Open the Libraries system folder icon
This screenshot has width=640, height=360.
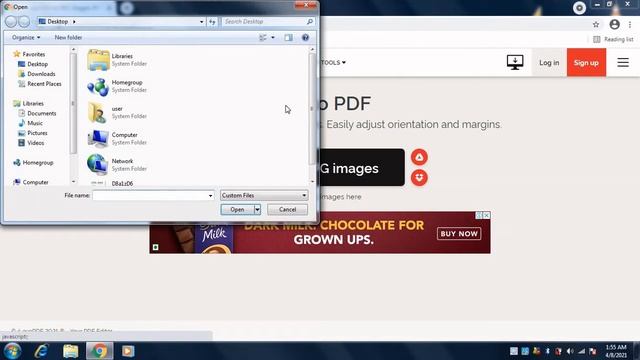click(x=98, y=60)
